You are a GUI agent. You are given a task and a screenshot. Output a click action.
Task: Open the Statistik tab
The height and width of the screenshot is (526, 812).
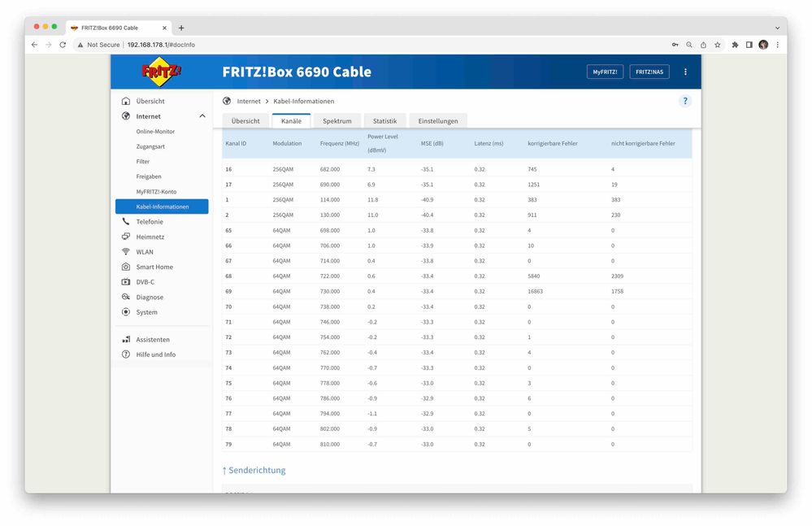click(384, 120)
